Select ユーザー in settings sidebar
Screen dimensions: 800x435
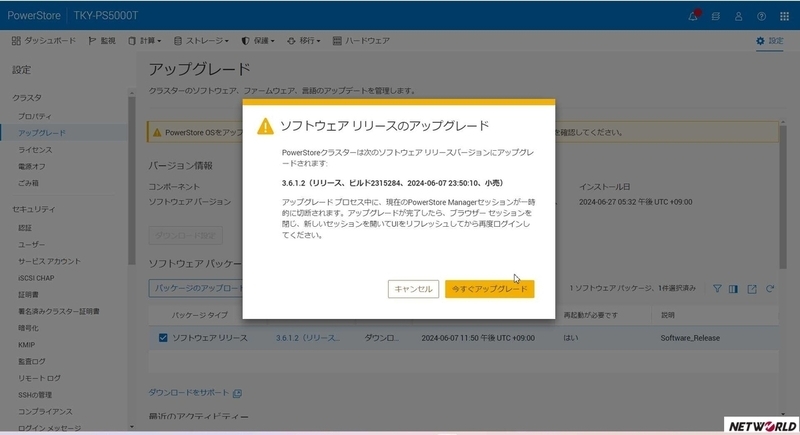point(32,245)
